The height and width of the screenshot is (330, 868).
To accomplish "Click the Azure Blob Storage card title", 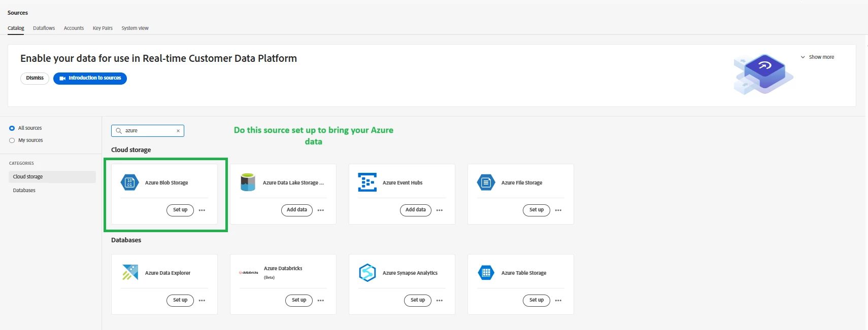I will 166,183.
